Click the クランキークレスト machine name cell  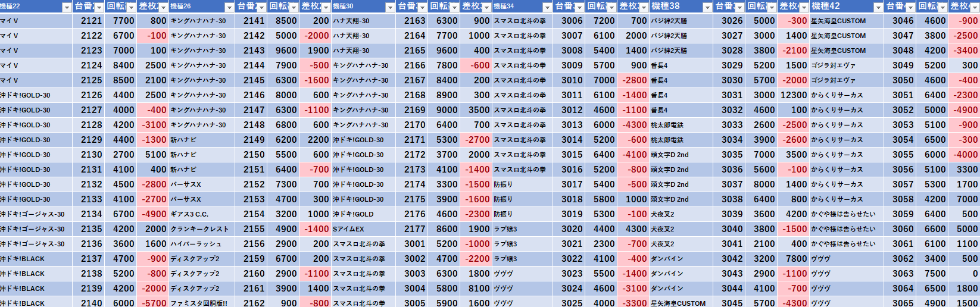click(202, 229)
